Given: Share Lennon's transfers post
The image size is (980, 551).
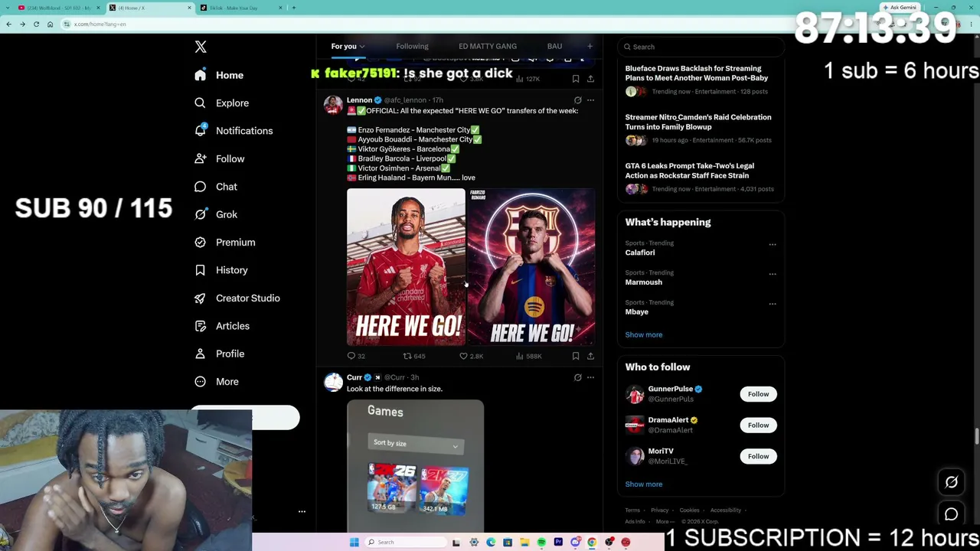Looking at the screenshot, I should click(590, 356).
